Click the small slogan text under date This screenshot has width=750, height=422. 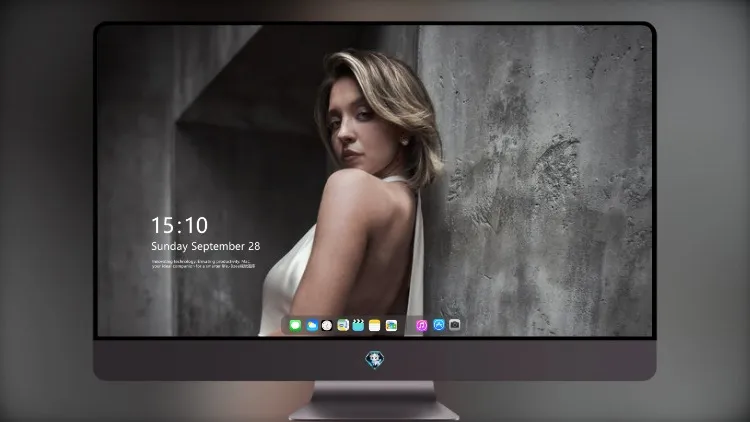pos(203,264)
